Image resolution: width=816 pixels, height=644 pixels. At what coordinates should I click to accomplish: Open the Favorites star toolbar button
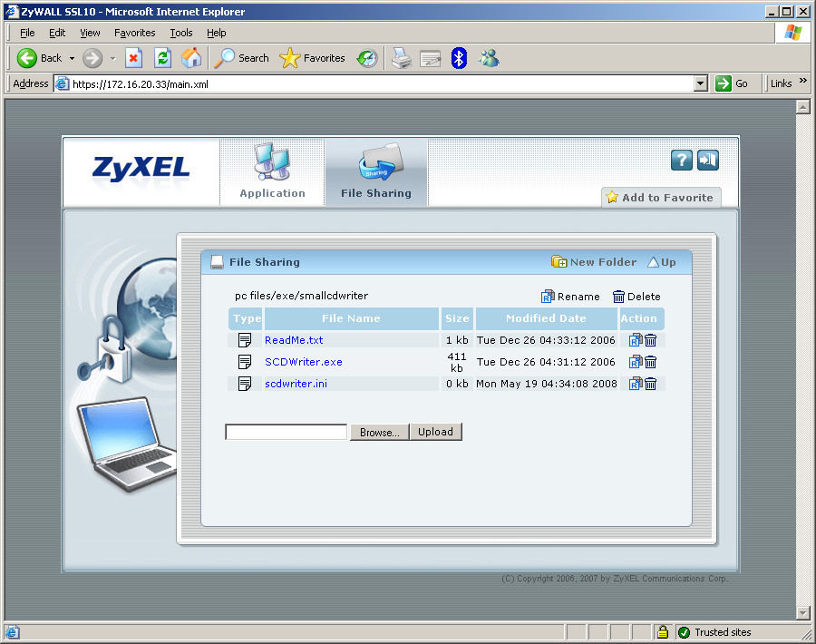tap(312, 58)
